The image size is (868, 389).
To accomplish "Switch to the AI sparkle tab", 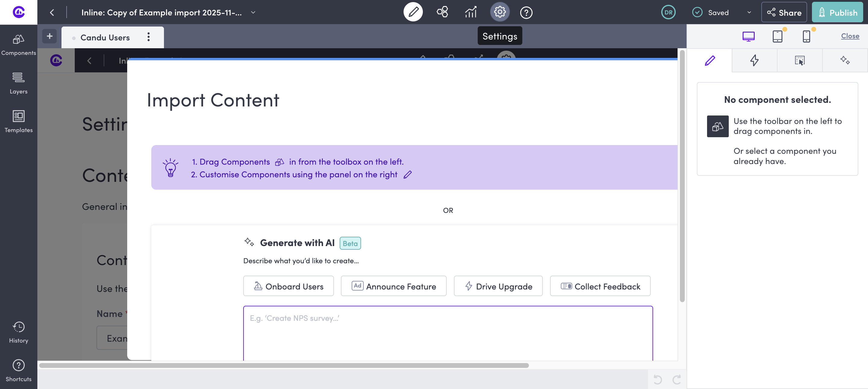I will tap(845, 60).
